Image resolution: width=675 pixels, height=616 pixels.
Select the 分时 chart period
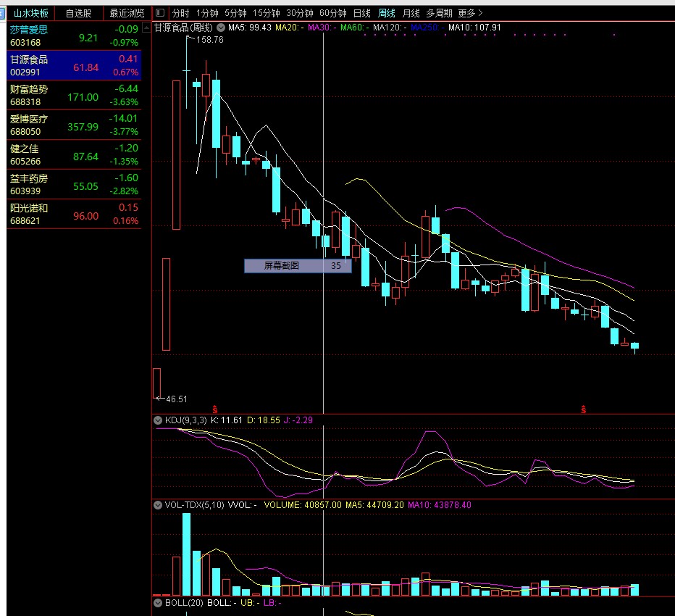[180, 13]
